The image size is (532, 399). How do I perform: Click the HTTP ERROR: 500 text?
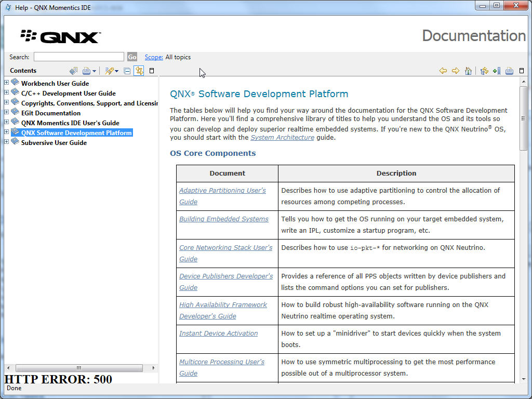pyautogui.click(x=58, y=379)
